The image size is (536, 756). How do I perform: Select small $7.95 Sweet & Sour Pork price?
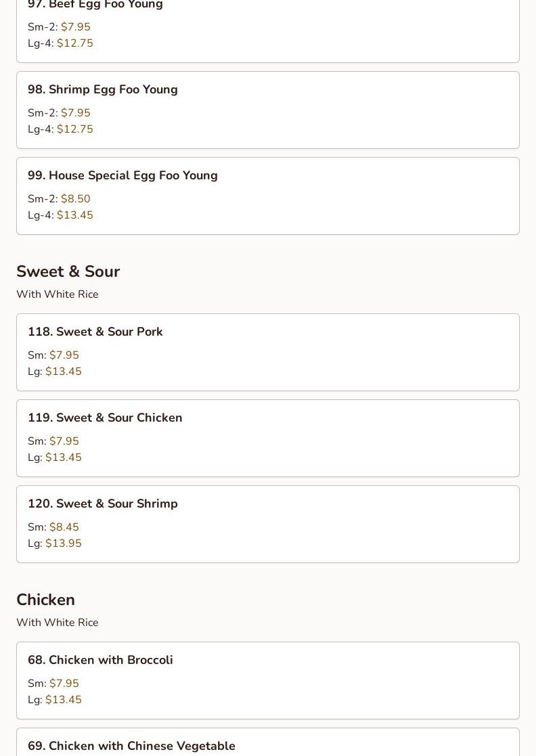tap(64, 355)
